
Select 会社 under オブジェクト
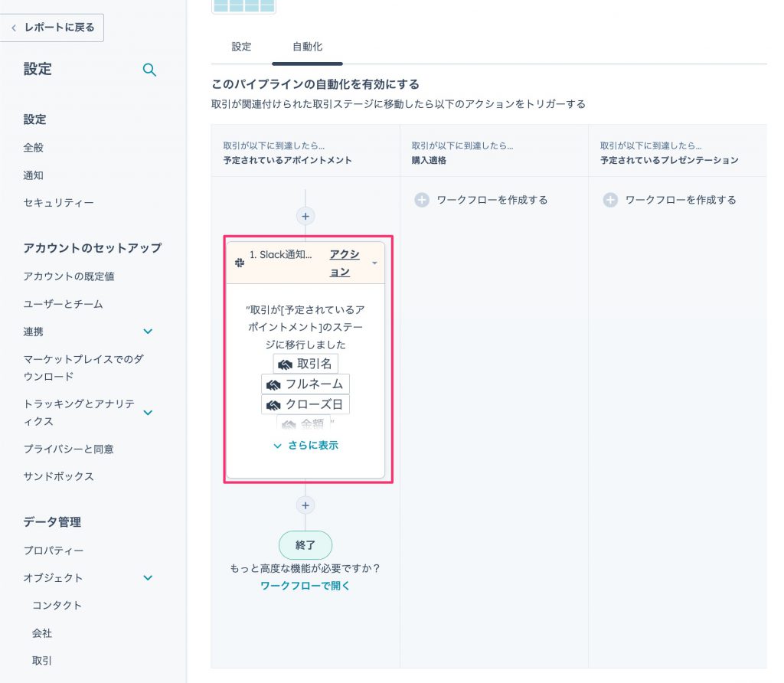(x=42, y=633)
